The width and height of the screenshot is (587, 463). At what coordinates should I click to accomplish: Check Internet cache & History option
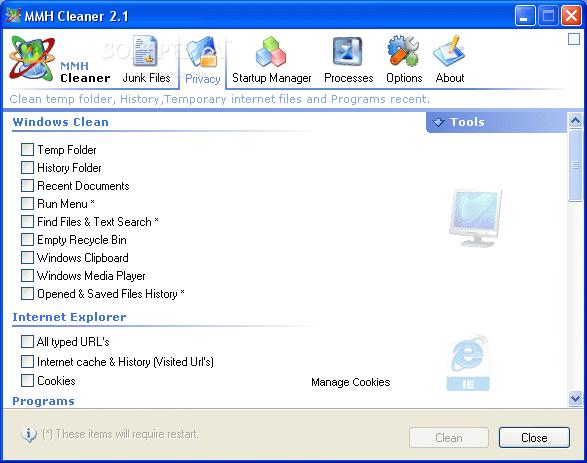point(27,361)
